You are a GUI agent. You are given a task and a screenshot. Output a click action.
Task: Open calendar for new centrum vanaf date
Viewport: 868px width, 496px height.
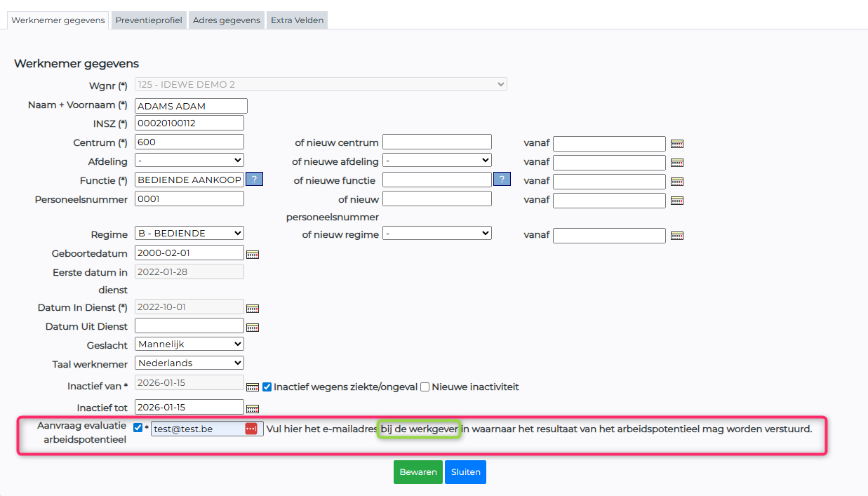(677, 144)
